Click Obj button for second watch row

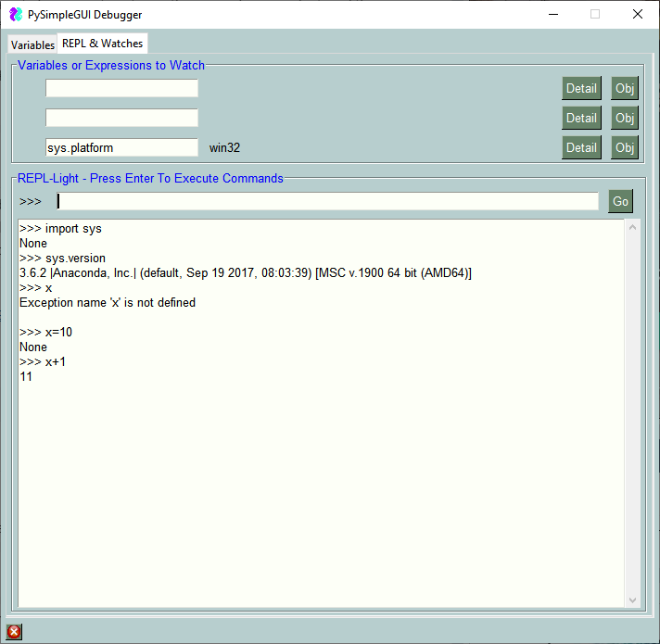624,118
